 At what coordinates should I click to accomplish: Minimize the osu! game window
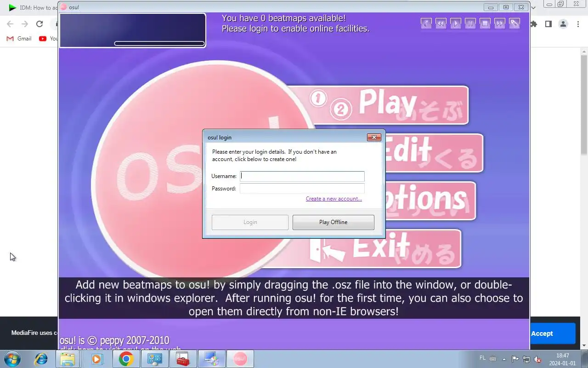pos(491,7)
